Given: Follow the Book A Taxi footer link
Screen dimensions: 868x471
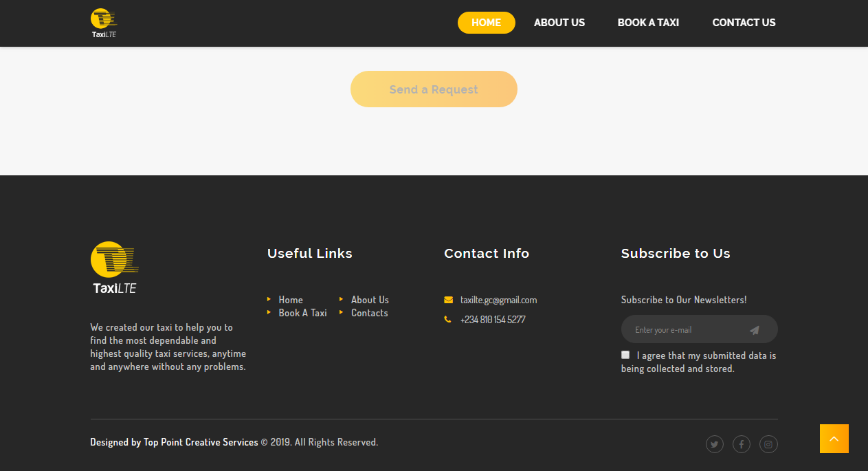Looking at the screenshot, I should [302, 313].
